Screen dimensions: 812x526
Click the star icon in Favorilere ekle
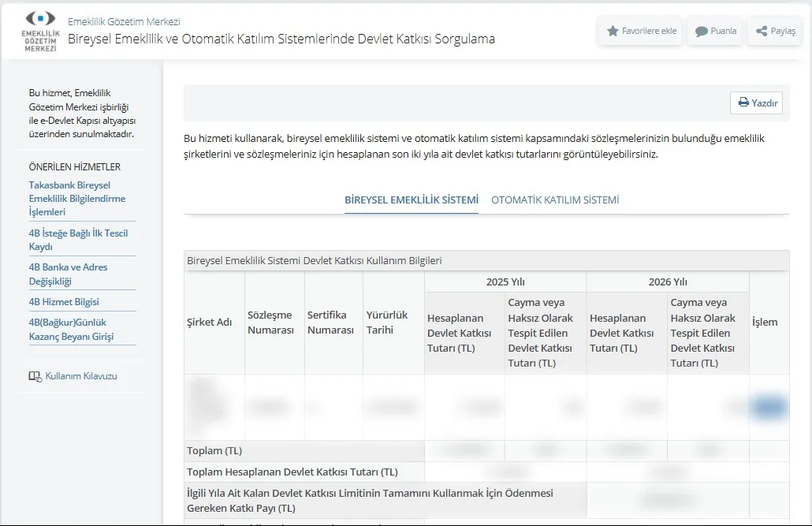pos(613,31)
